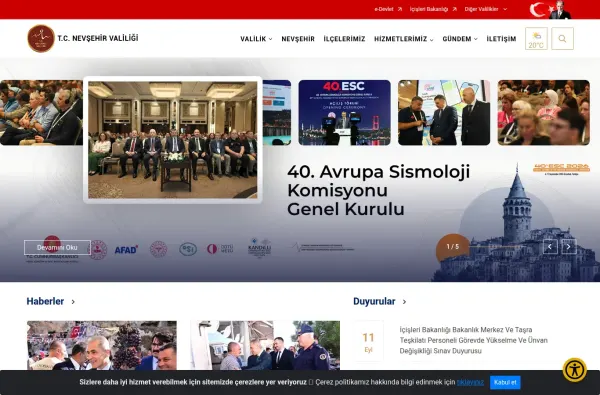Click the Nevşehir Valiliği round logo

[x=41, y=38]
